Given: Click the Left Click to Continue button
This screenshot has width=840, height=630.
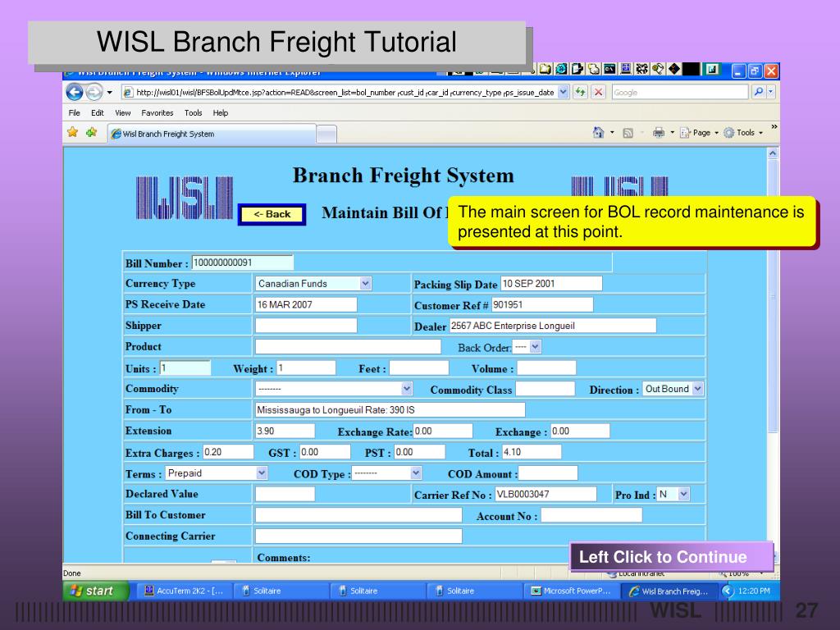Looking at the screenshot, I should pos(672,557).
